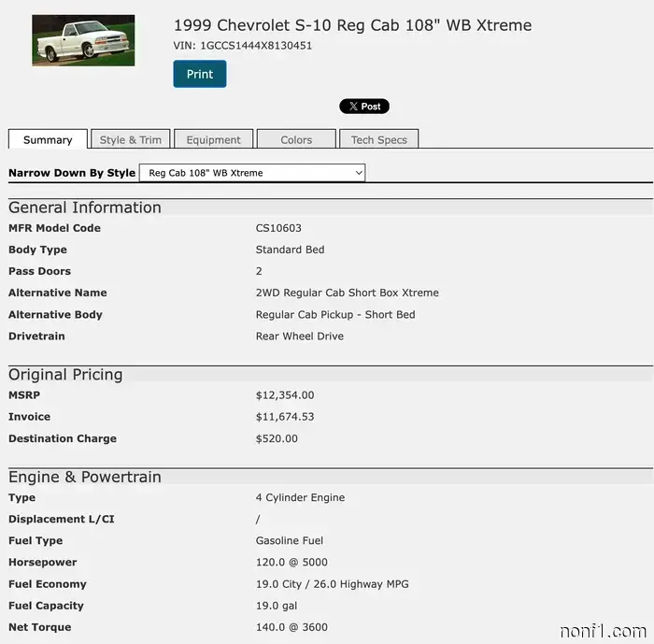Click the Original Pricing section heading

65,375
